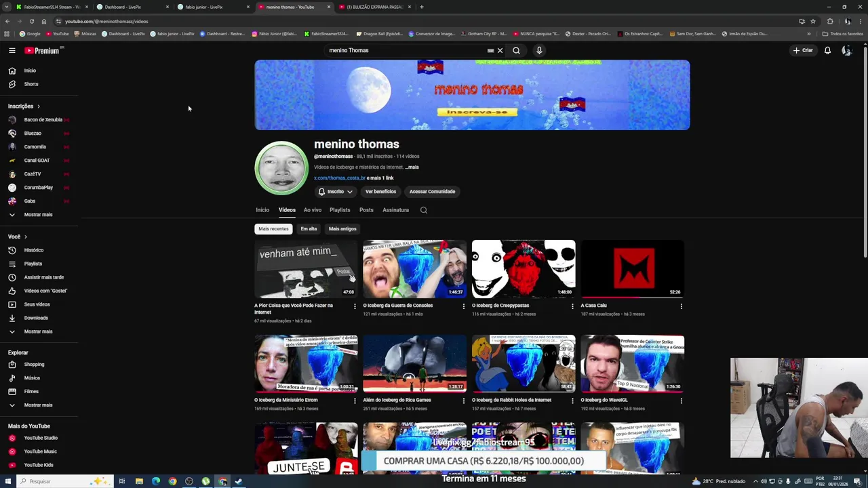
Task: Open the notifications bell
Action: pos(827,50)
